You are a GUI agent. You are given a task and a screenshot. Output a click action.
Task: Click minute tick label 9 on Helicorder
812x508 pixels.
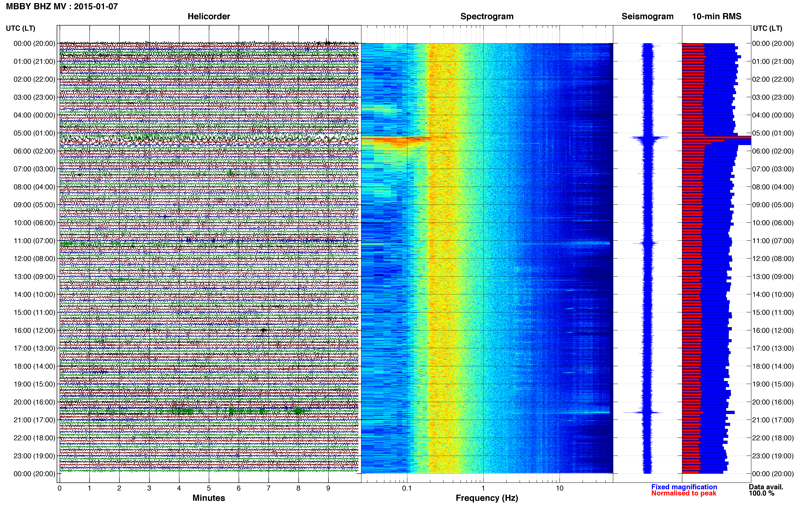coord(328,488)
